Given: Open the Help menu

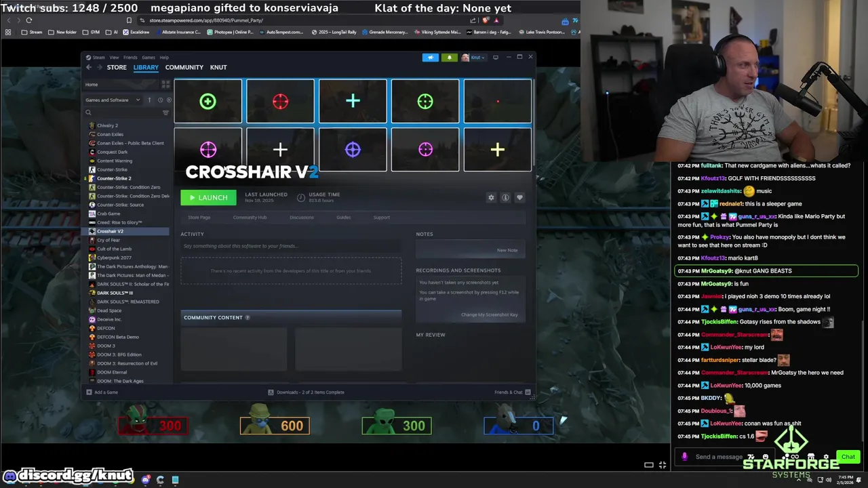Looking at the screenshot, I should (164, 57).
